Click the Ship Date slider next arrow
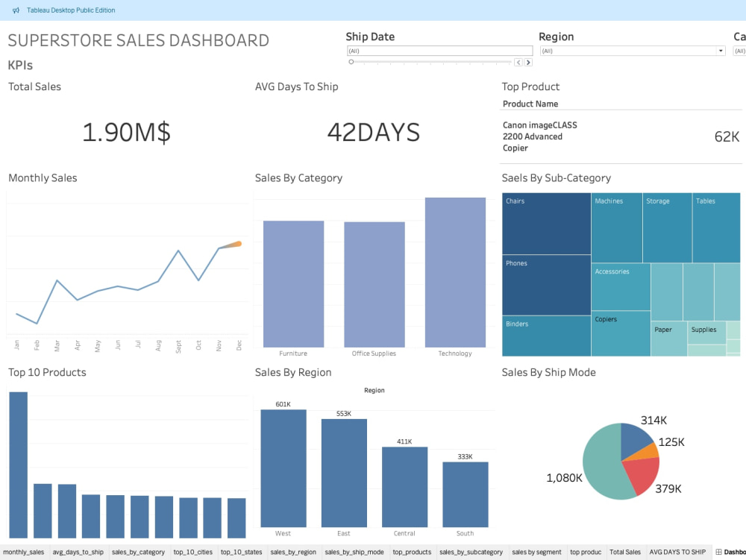The image size is (746, 560). click(528, 63)
